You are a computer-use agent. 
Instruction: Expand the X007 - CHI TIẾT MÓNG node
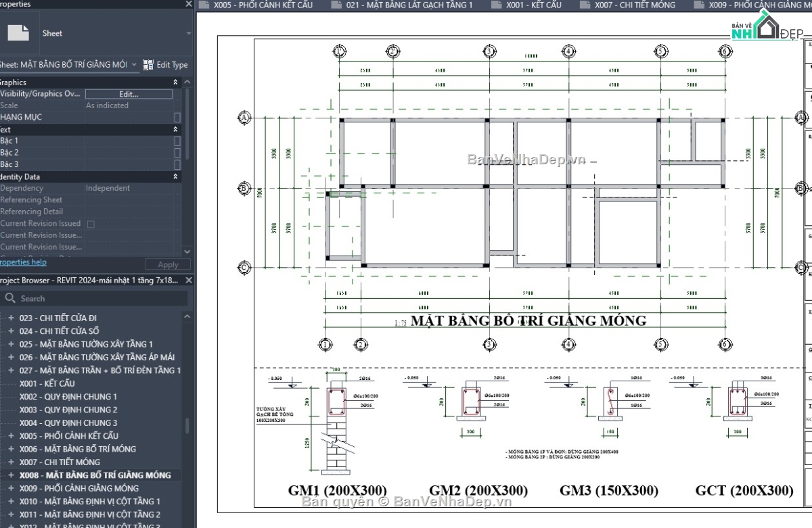(12, 462)
